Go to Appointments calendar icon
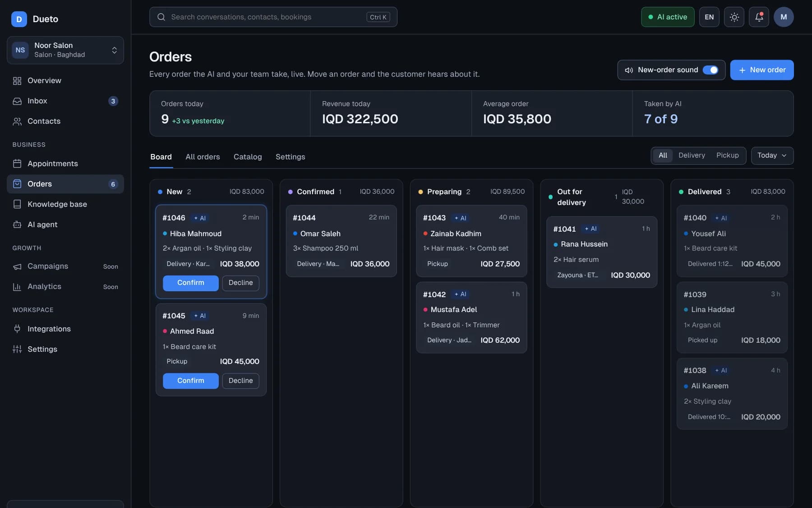 click(17, 163)
